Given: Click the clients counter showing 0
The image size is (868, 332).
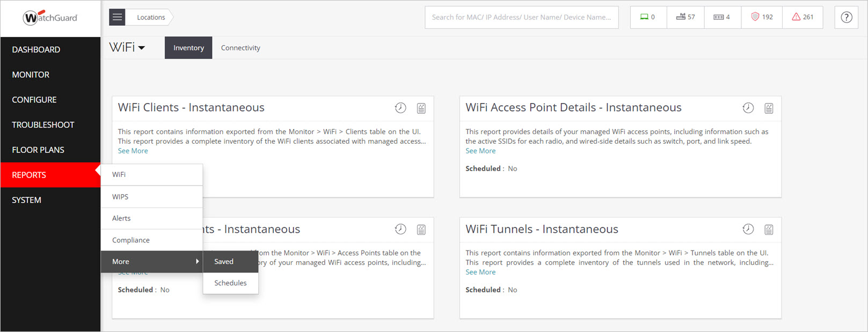Looking at the screenshot, I should pos(648,17).
